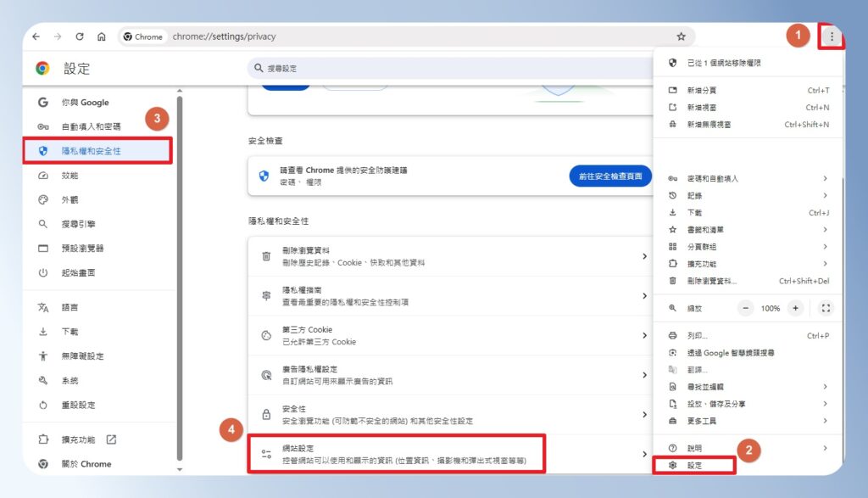Screen dimensions: 868x498
Task: Expand the 隱私權指南 row chevron
Action: [644, 296]
